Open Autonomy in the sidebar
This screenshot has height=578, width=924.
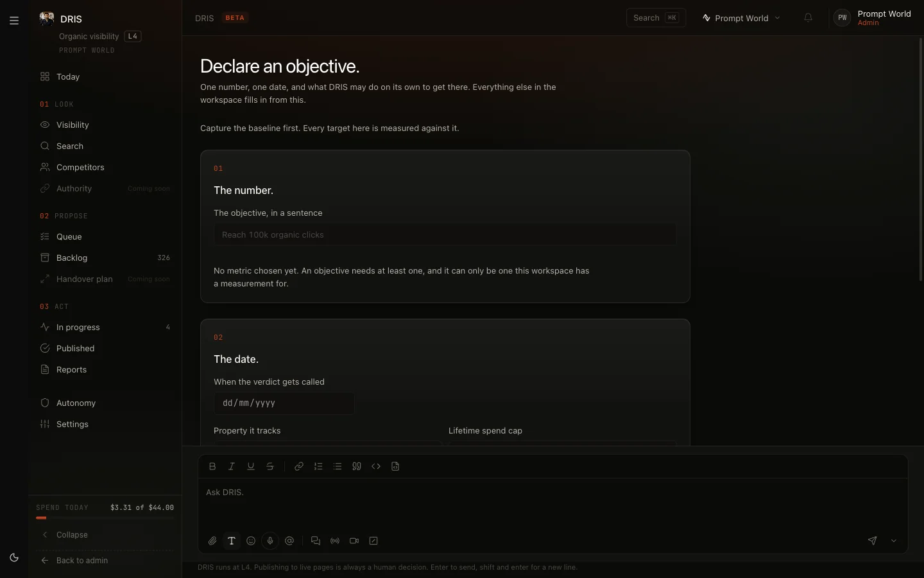click(x=105, y=403)
